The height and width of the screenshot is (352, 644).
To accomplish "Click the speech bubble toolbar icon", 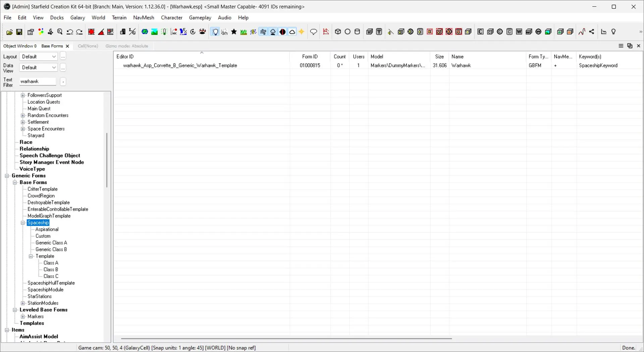I will point(314,32).
